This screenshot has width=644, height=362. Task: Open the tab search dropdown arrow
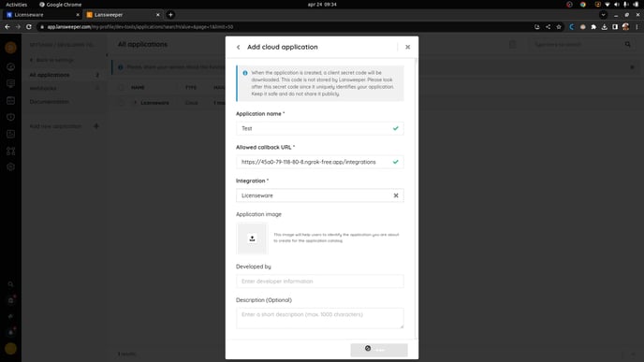(x=603, y=15)
